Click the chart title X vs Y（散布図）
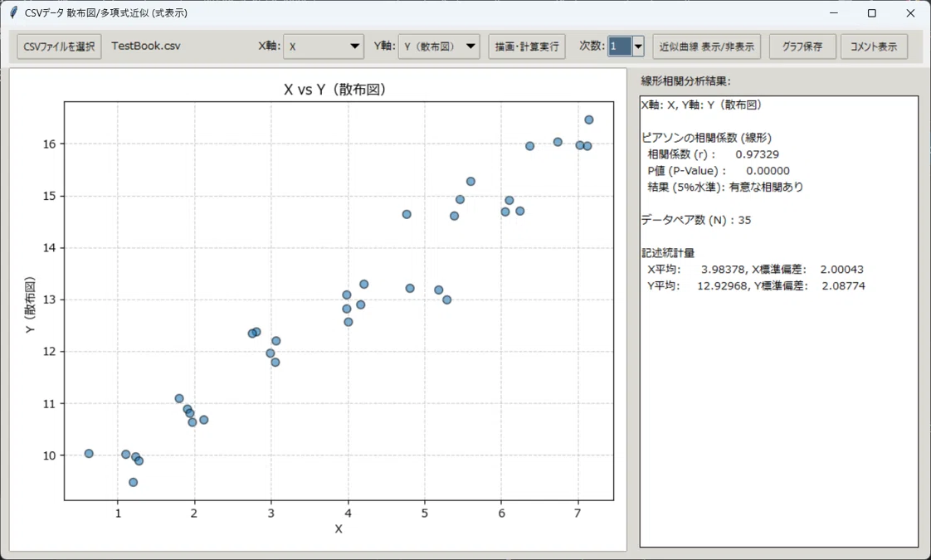This screenshot has width=931, height=560. click(x=337, y=89)
